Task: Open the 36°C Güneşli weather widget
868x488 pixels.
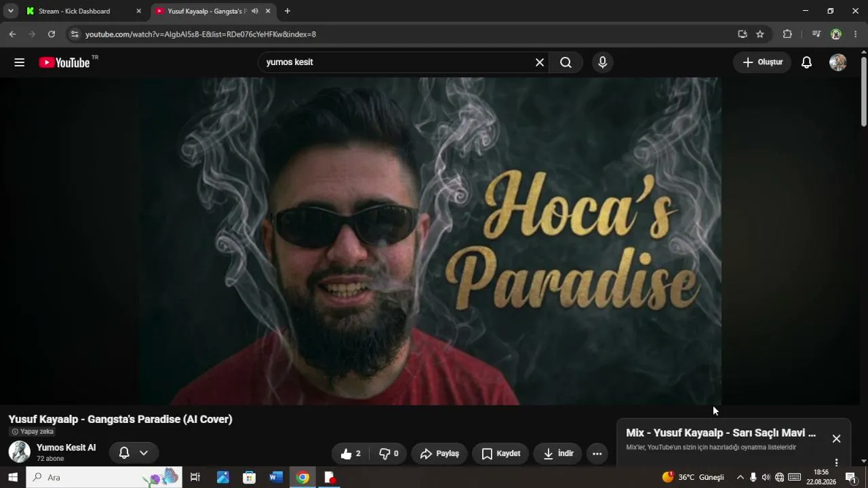Action: (x=693, y=477)
